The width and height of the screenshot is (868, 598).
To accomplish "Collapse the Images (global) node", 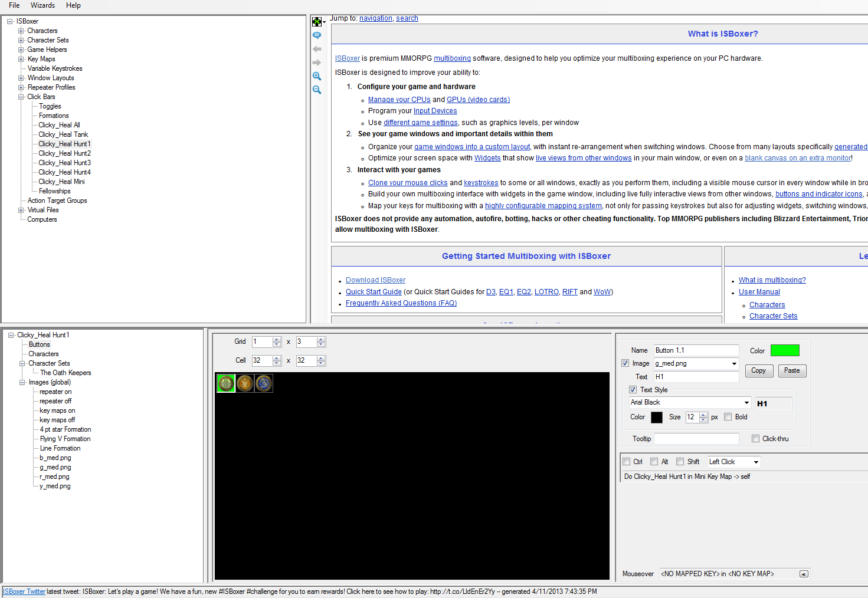I will [22, 382].
